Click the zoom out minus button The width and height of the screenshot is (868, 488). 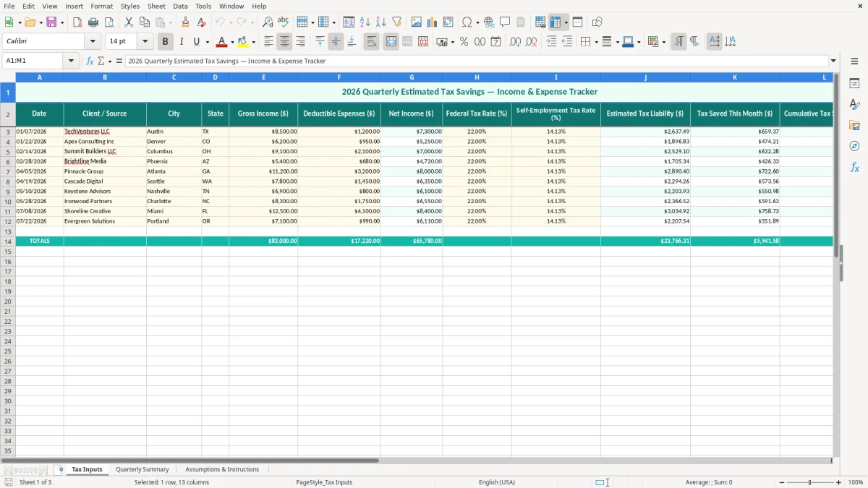(782, 482)
